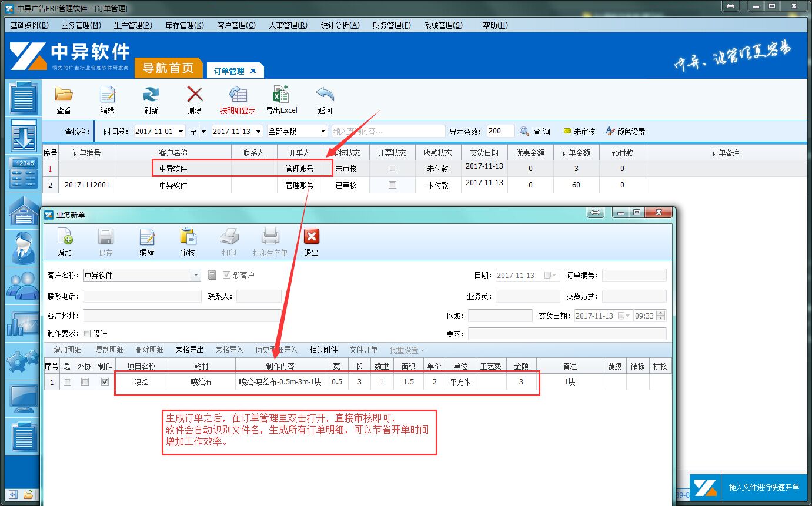This screenshot has width=812, height=506.
Task: Open sidebar download-arrow icon
Action: (x=24, y=135)
